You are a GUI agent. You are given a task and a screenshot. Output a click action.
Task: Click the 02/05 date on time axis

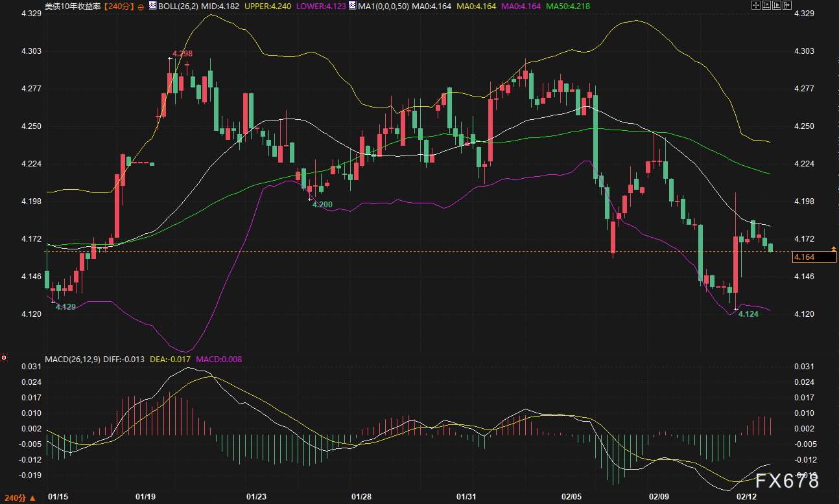(573, 497)
